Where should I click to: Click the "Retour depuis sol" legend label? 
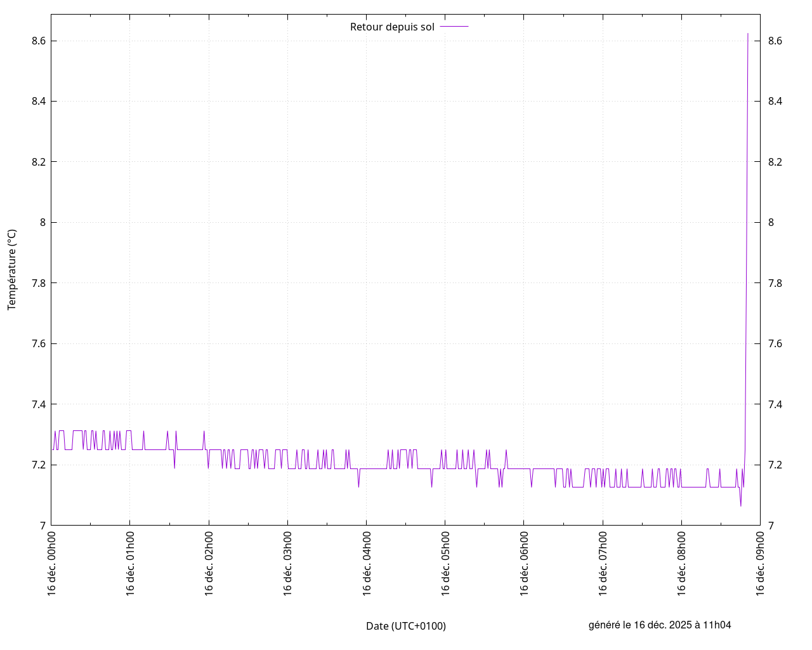coord(392,27)
